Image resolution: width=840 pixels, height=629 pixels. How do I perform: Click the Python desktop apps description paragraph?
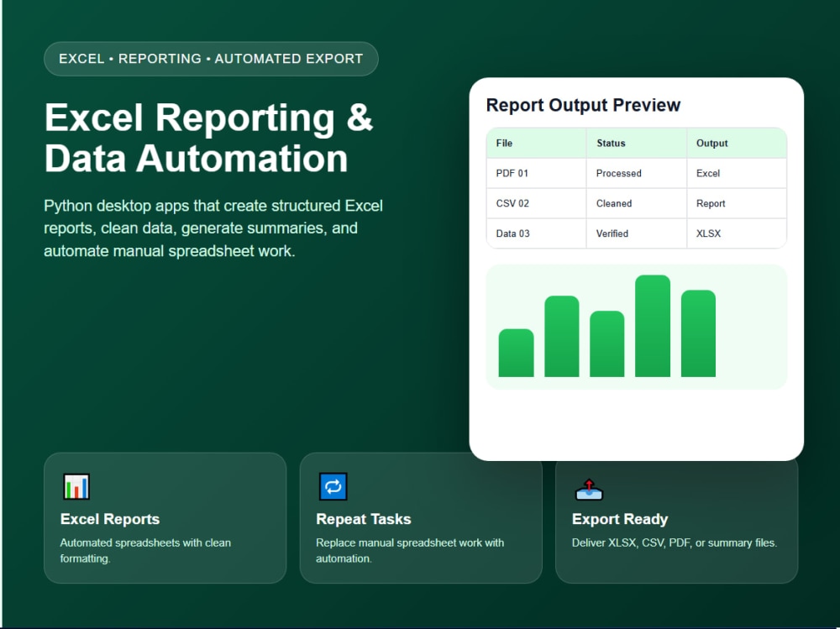(x=213, y=228)
